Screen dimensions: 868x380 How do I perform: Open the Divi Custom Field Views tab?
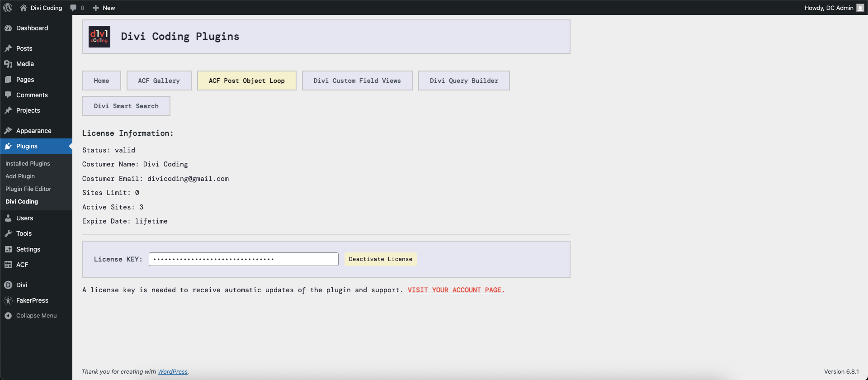357,81
